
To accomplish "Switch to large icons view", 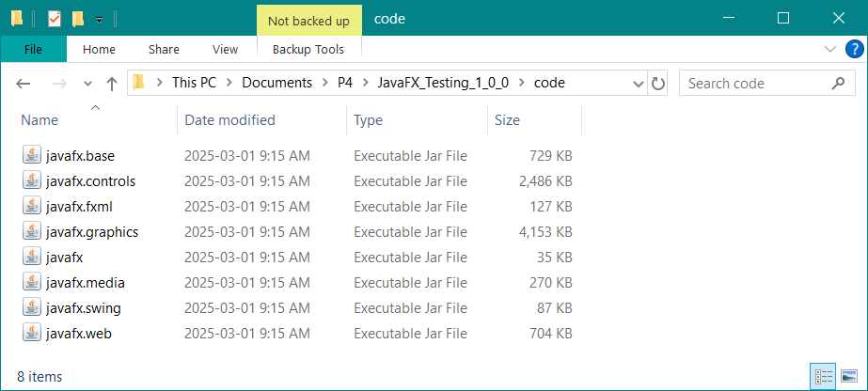I will pos(848,377).
